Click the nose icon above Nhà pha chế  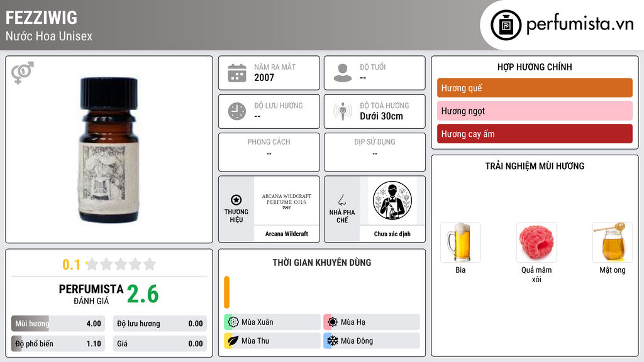point(341,200)
